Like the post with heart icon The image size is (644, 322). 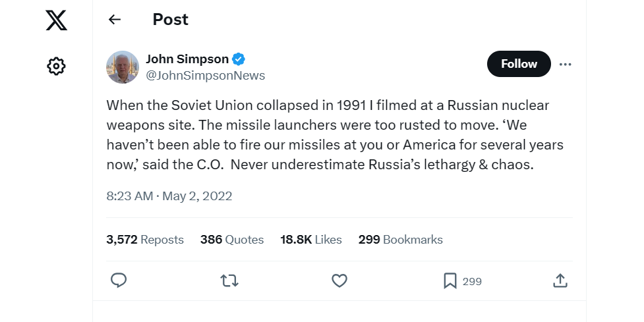pyautogui.click(x=339, y=281)
